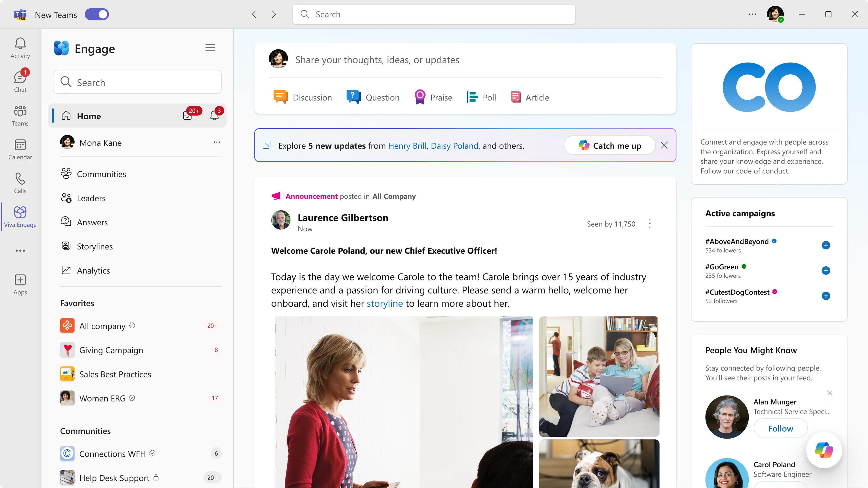Follow the #CutestDogContest campaign plus

pyautogui.click(x=826, y=296)
